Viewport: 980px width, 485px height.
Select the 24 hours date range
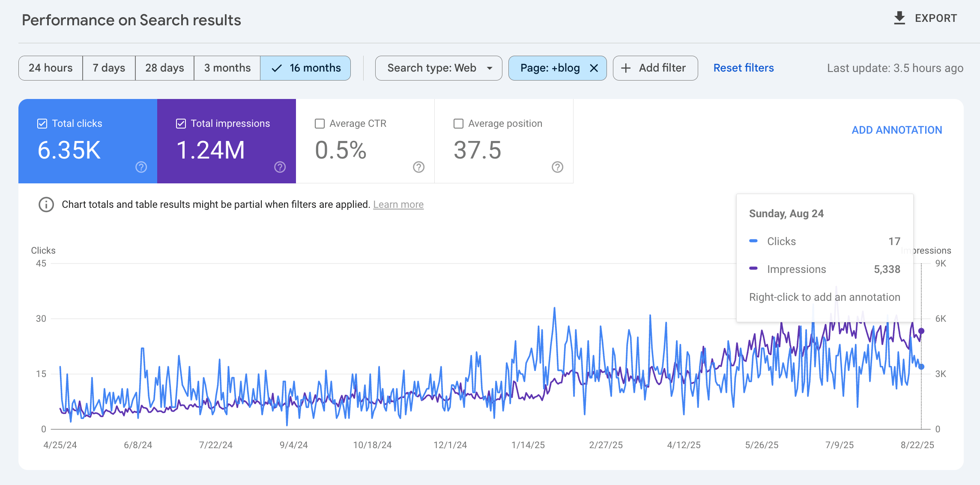pos(51,68)
